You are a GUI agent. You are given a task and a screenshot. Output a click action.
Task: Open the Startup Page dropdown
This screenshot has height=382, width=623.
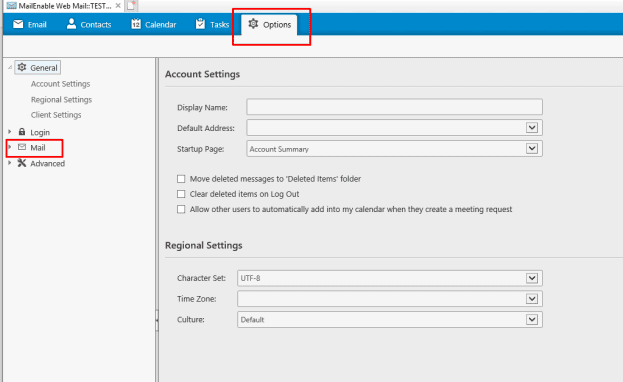[x=532, y=149]
